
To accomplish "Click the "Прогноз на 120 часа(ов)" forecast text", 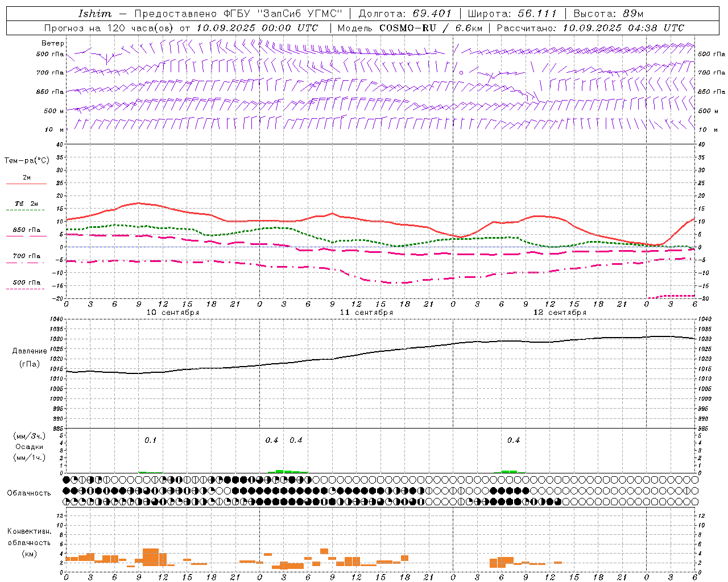I will tap(110, 28).
